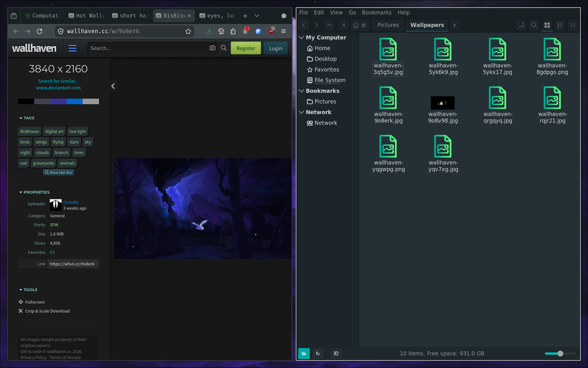588x368 pixels.
Task: Click the short link field 9o8erk
Action: [x=73, y=264]
